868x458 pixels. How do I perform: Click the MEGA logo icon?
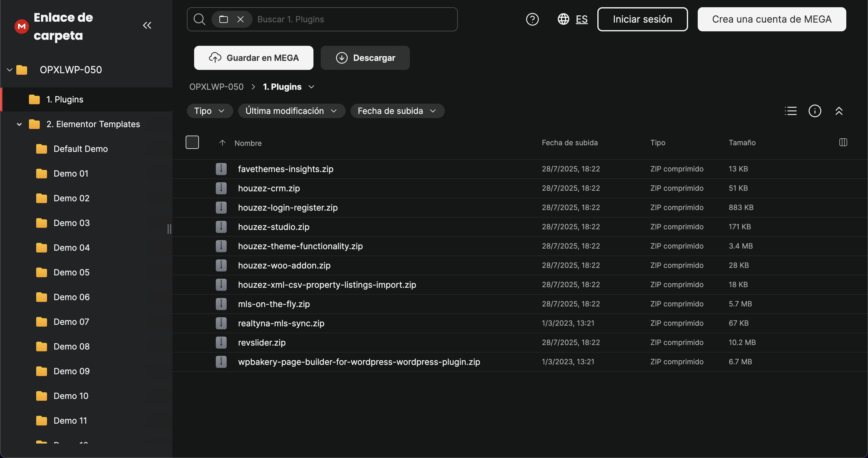(x=22, y=26)
